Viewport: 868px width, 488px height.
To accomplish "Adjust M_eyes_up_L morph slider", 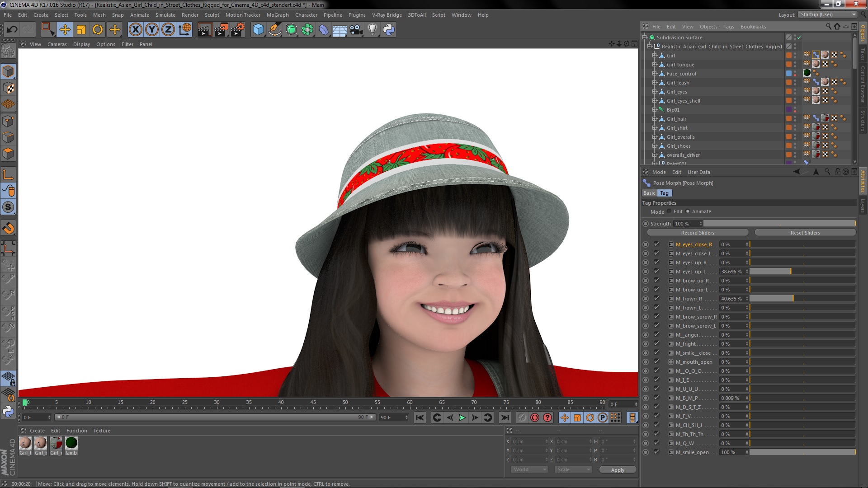I will click(802, 272).
